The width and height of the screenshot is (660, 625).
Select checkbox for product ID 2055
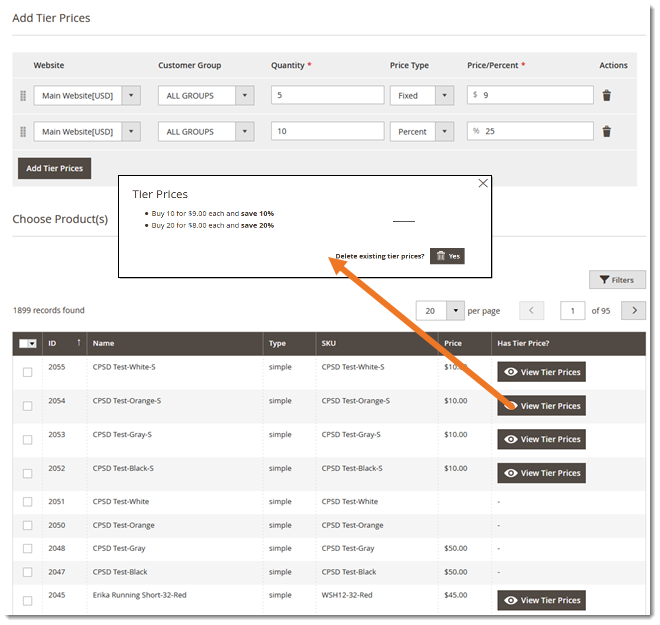(28, 372)
